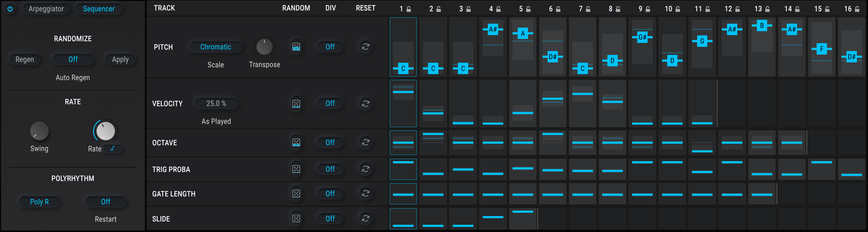
Task: Toggle the lock on step 10
Action: click(x=677, y=9)
